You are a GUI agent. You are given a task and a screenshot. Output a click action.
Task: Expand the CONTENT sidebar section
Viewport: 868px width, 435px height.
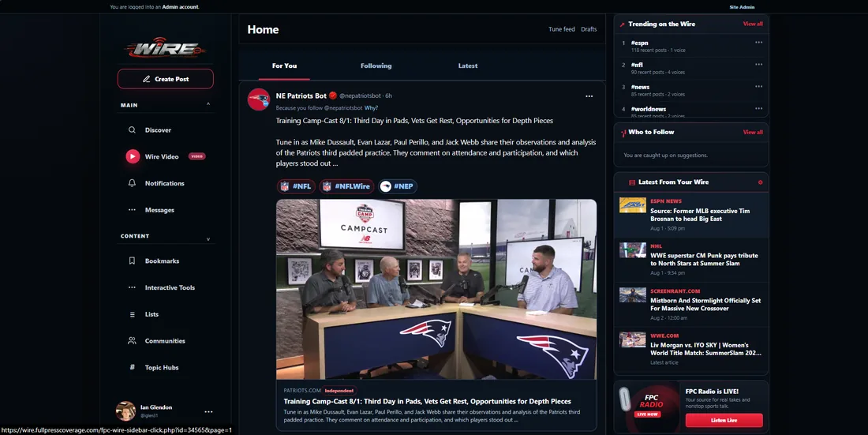pyautogui.click(x=208, y=239)
